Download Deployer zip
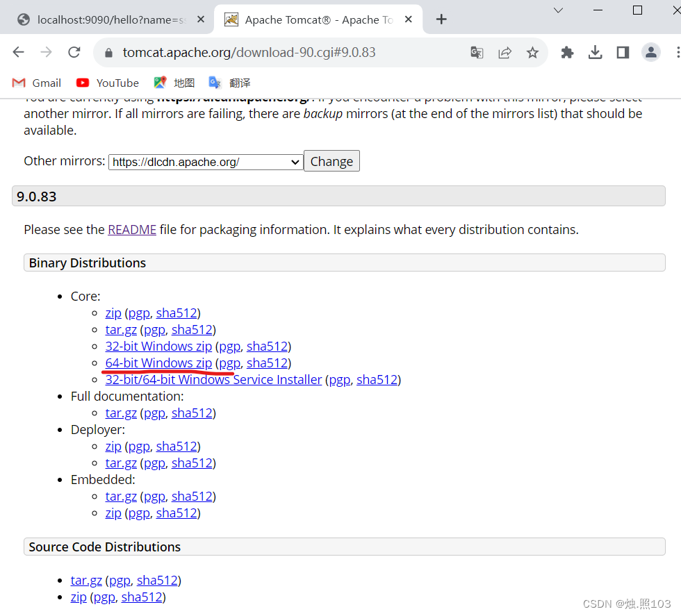681x616 pixels. point(113,447)
